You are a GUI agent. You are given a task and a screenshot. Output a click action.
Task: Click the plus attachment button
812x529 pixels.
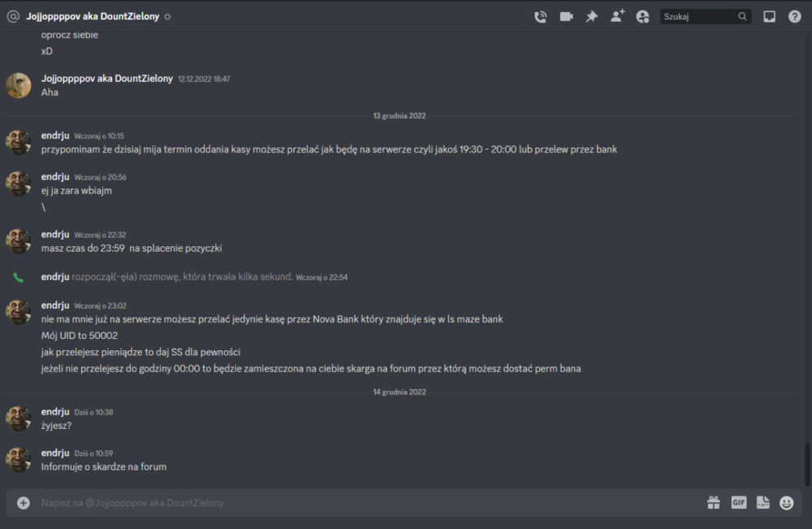click(x=24, y=502)
